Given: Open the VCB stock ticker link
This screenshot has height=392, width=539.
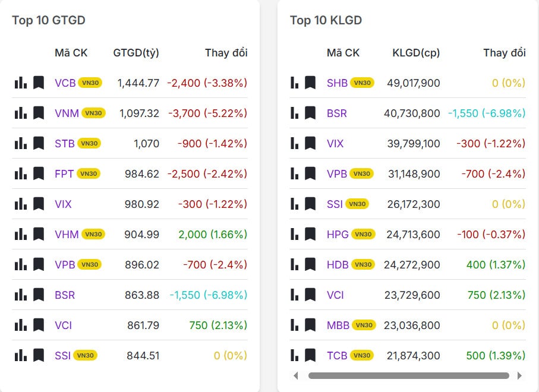Looking at the screenshot, I should [65, 83].
